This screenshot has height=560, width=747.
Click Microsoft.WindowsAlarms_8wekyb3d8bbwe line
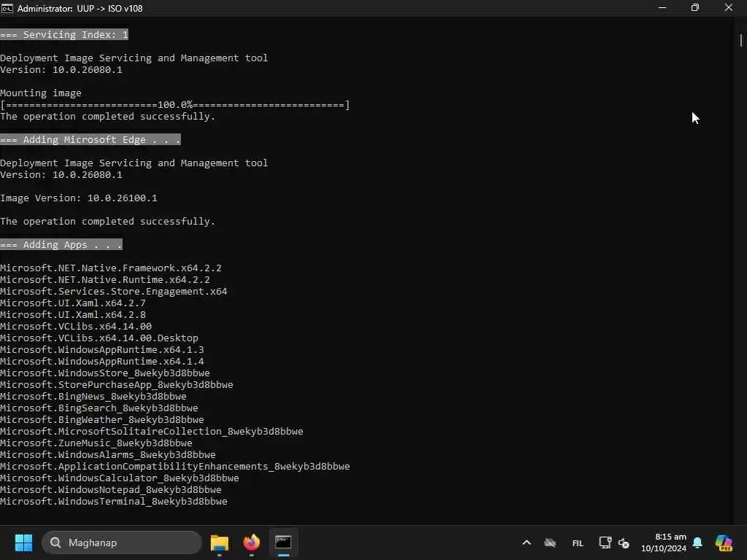[108, 455]
